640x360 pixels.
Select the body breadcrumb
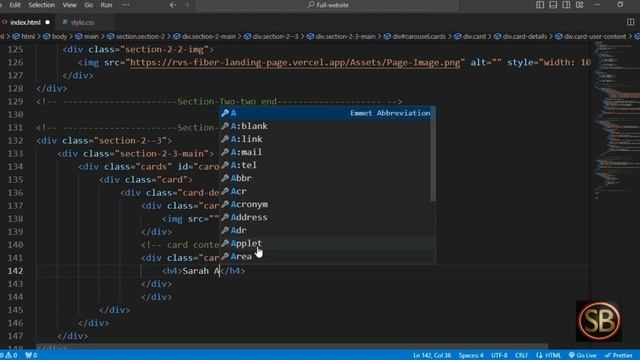click(55, 36)
